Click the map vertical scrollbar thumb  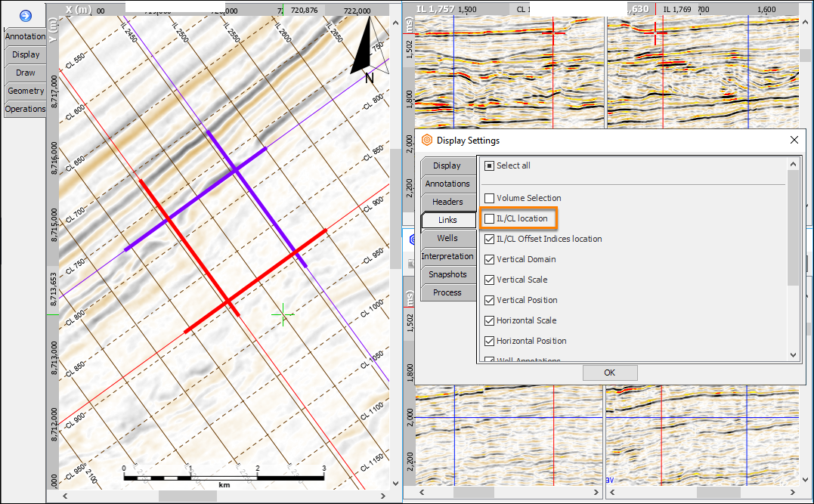pyautogui.click(x=395, y=209)
